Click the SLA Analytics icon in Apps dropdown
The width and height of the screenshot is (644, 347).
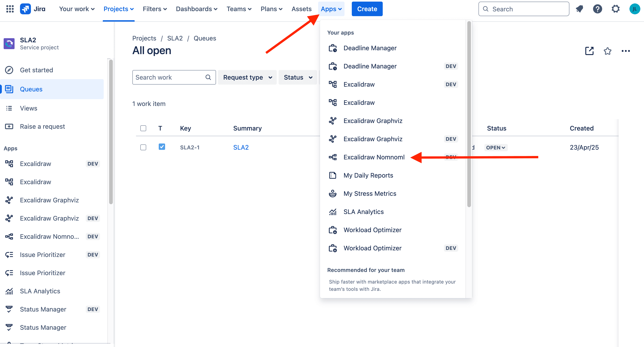click(x=332, y=212)
